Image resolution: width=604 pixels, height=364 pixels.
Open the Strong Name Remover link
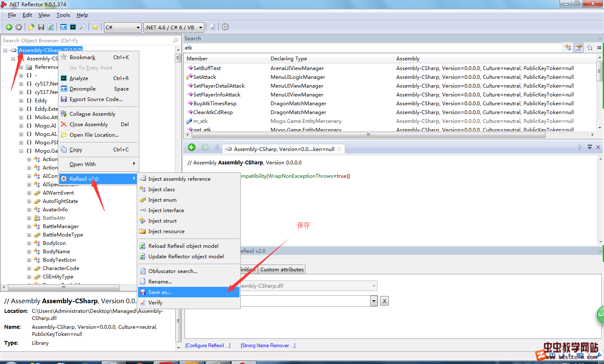click(268, 346)
